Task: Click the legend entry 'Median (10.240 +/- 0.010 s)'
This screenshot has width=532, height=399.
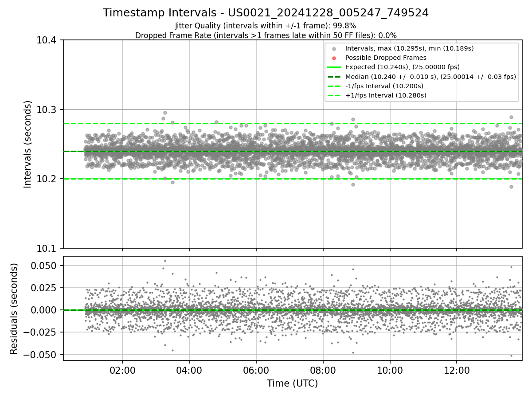Action: pos(430,77)
